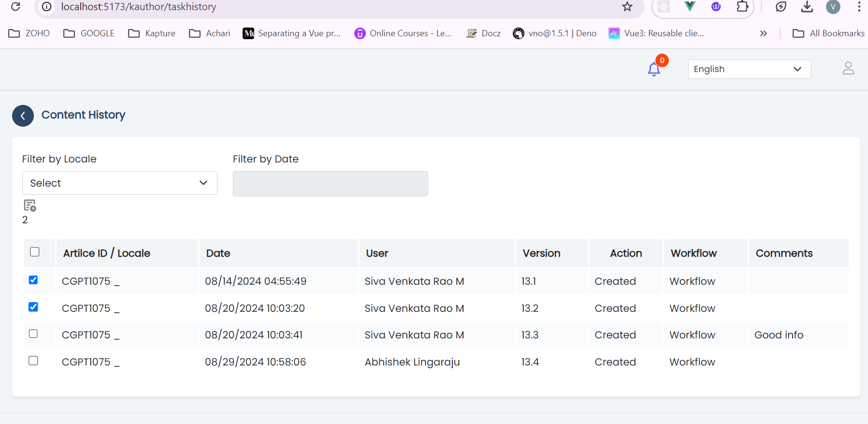Screen dimensions: 868x424
Task: Open the Kapture bookmarks folder
Action: click(152, 33)
